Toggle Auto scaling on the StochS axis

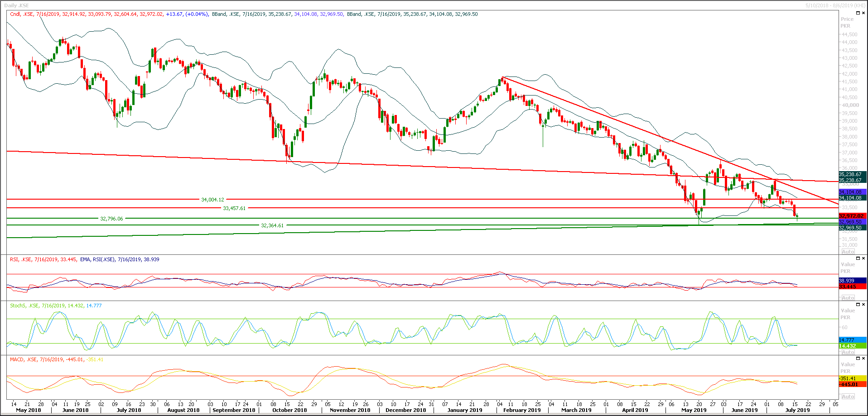coord(848,352)
